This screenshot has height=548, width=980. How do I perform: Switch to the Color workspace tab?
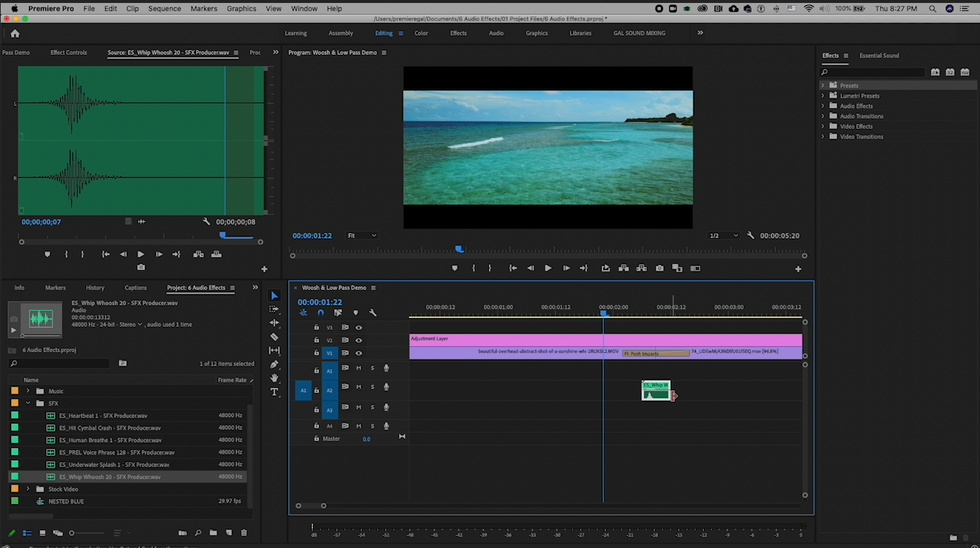[x=421, y=33]
